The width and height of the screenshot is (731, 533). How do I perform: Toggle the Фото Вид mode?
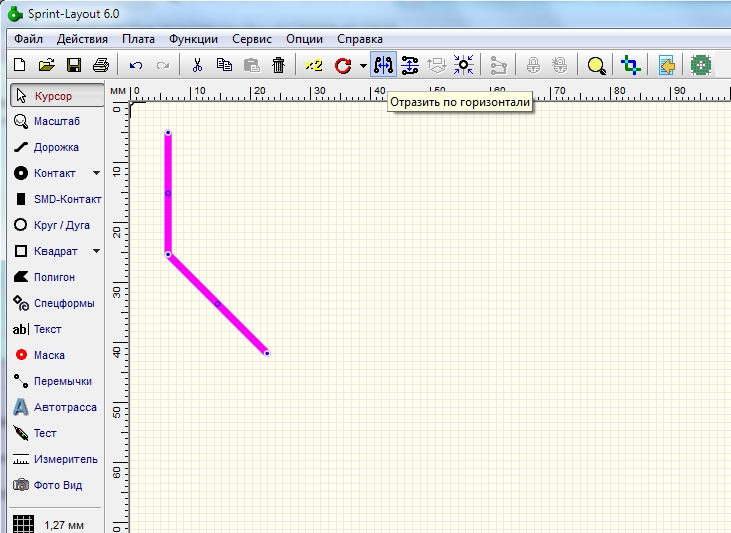click(55, 485)
